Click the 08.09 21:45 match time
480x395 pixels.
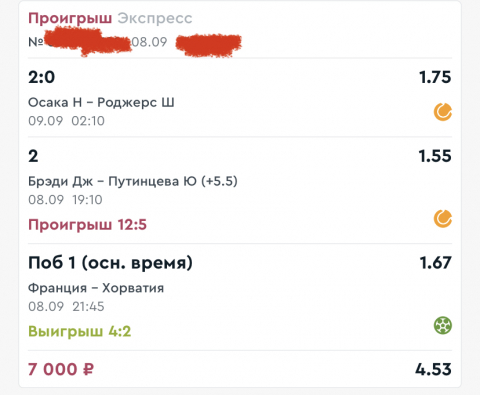[x=66, y=306]
